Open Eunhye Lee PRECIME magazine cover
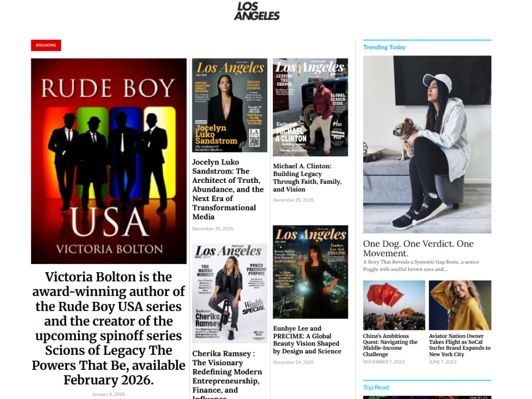Viewport: 532px width, 399px height. click(x=310, y=272)
